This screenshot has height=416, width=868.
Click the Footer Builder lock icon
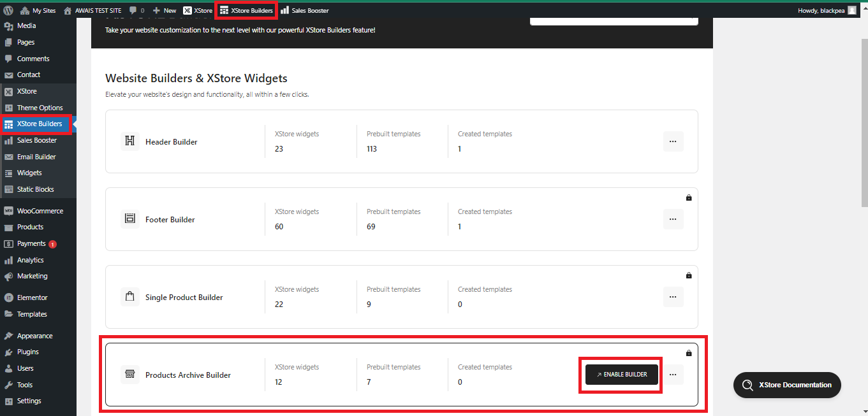[x=689, y=197]
